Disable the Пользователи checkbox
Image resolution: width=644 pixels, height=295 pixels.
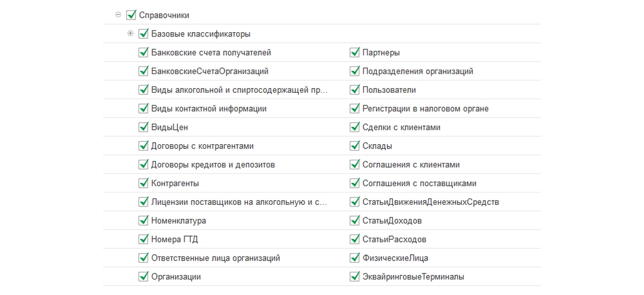[354, 90]
